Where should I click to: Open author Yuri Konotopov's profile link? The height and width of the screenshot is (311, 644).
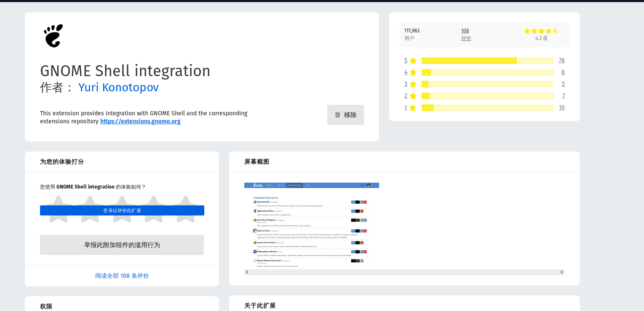[x=118, y=87]
